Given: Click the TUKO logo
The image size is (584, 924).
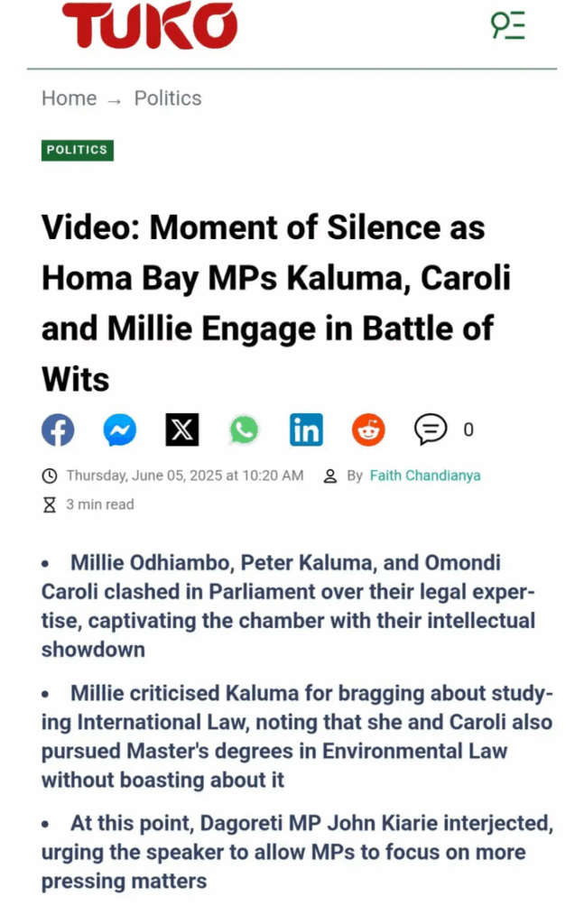Looking at the screenshot, I should point(150,25).
